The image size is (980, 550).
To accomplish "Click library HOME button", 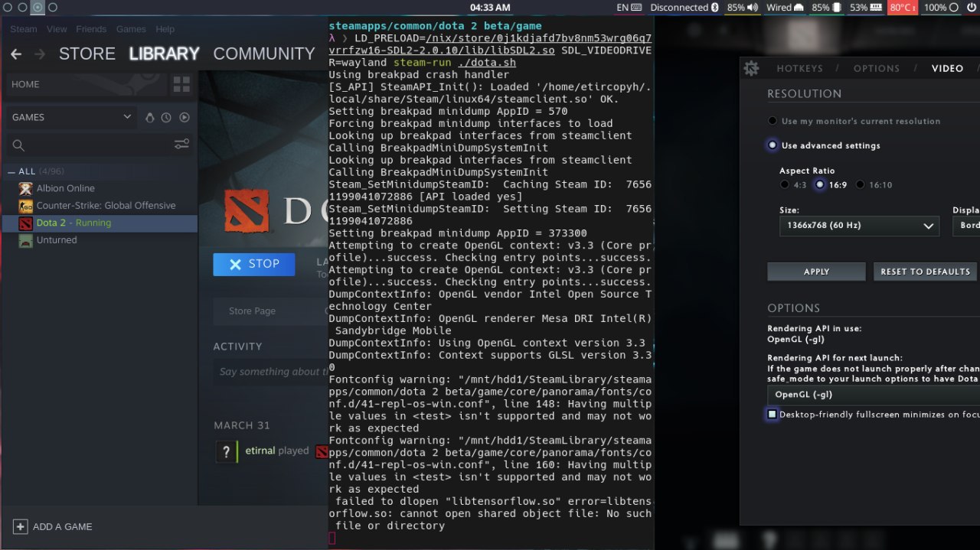I will (87, 84).
